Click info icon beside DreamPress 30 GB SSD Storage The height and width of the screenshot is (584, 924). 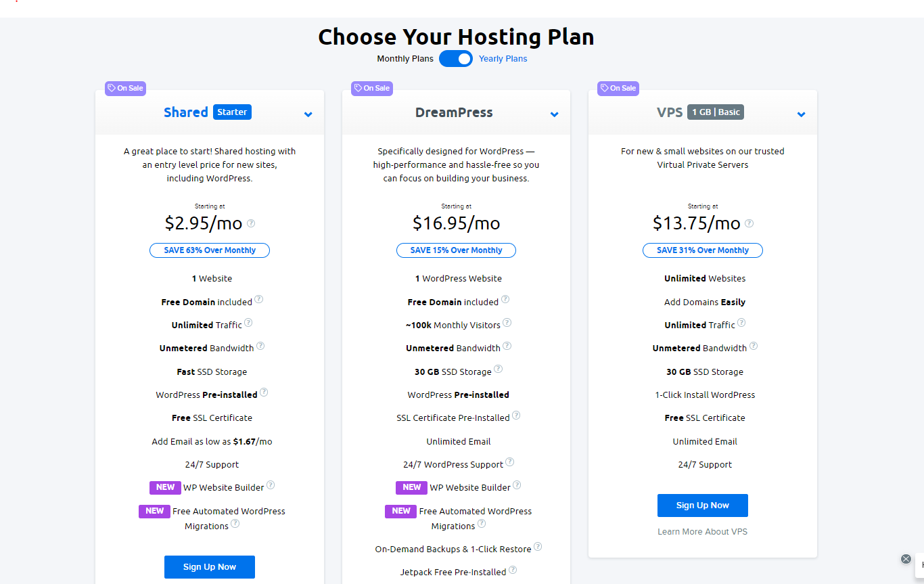(498, 369)
